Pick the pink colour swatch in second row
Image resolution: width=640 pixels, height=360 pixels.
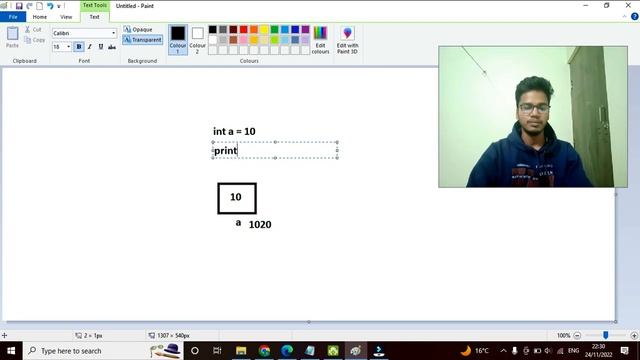[x=244, y=40]
